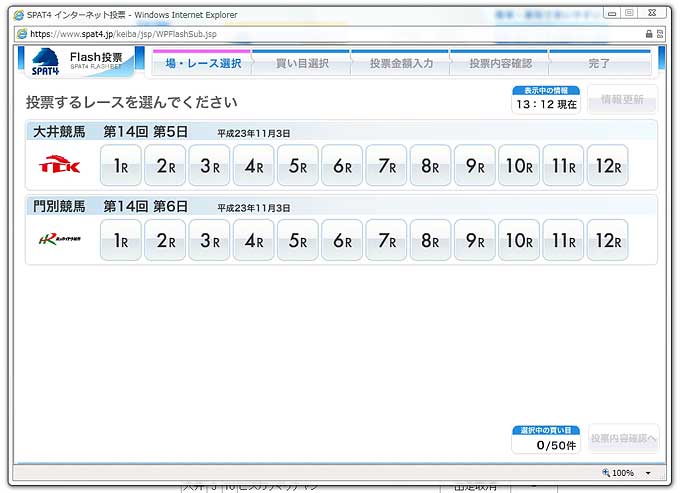Click the zoom magnifier icon in status bar
700x493 pixels.
click(607, 472)
